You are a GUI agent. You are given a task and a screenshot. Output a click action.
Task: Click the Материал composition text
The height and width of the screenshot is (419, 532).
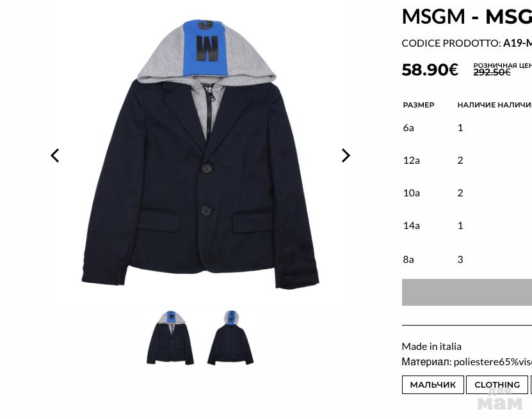[467, 361]
